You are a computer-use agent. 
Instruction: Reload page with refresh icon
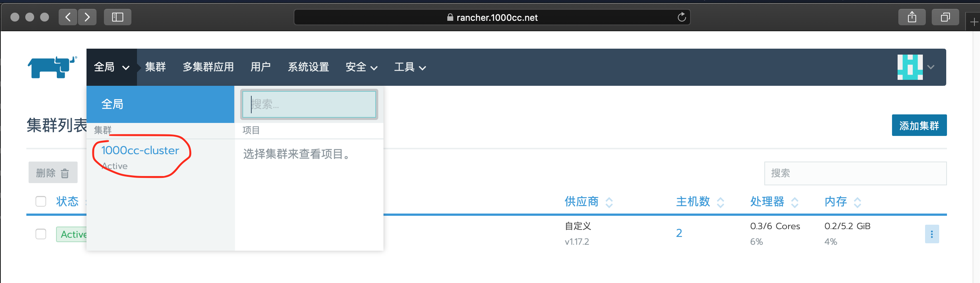click(681, 17)
